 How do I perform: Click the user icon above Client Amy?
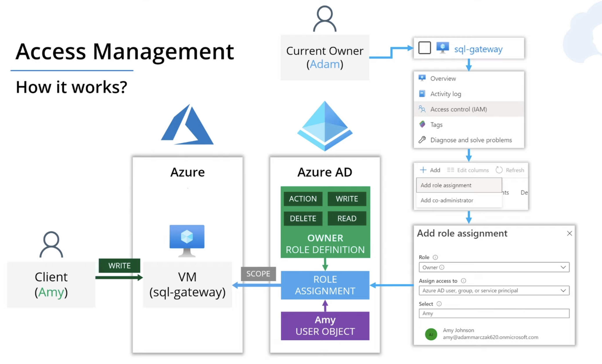point(51,244)
